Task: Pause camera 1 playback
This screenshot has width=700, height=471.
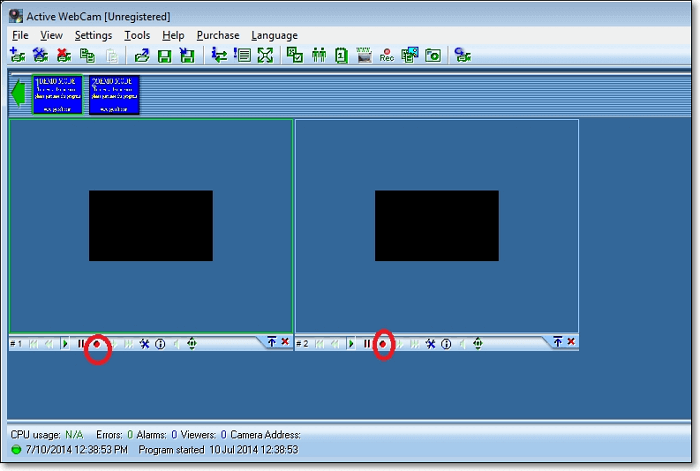Action: (81, 343)
